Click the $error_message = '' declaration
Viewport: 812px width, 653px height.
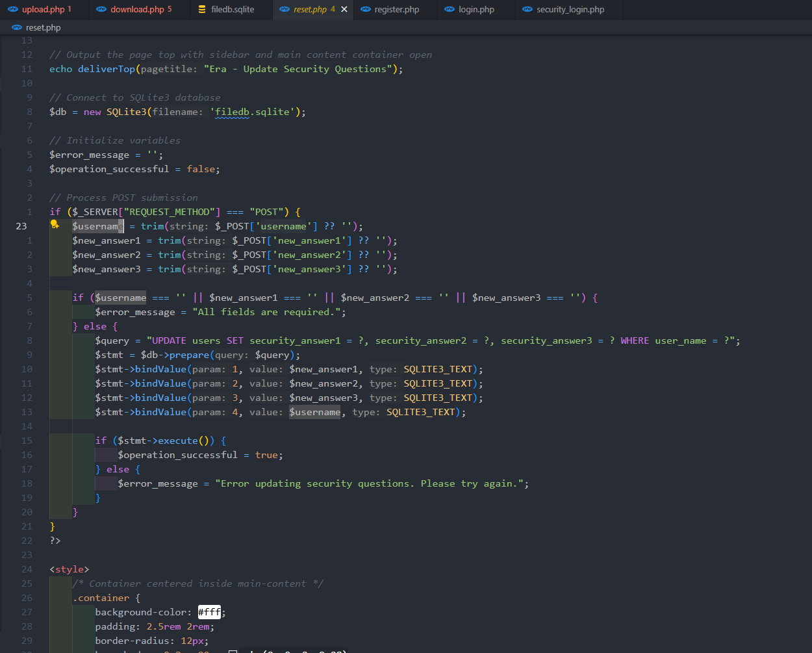107,155
